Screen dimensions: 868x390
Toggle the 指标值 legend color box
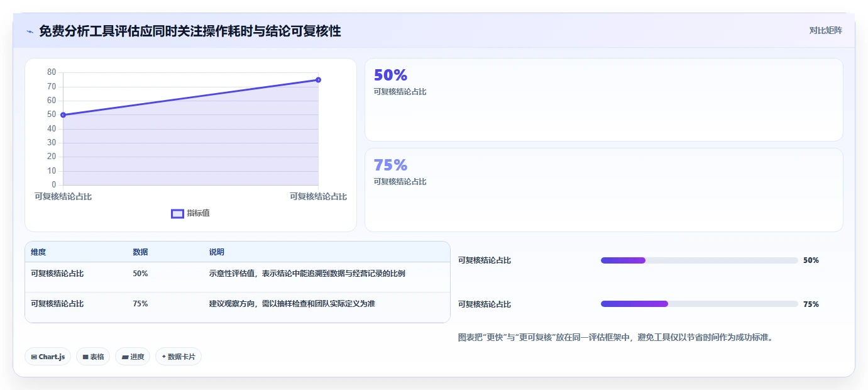pyautogui.click(x=177, y=214)
